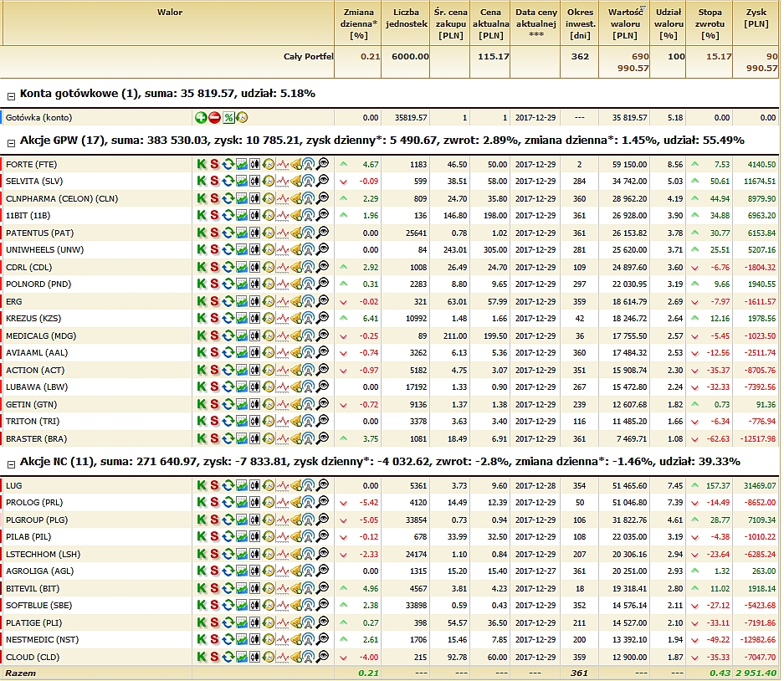Open the candlestick chart icon for BITEVIL

[255, 589]
